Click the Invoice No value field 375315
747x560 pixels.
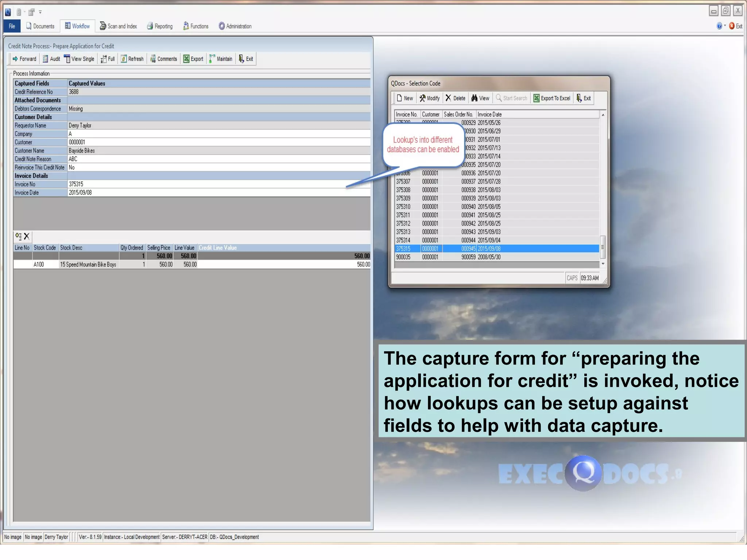click(219, 184)
